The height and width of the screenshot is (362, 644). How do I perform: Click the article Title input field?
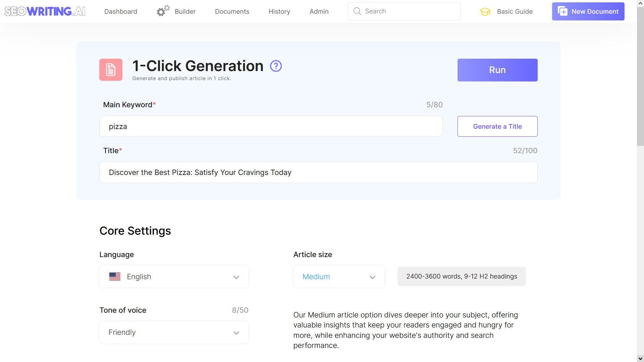tap(318, 172)
